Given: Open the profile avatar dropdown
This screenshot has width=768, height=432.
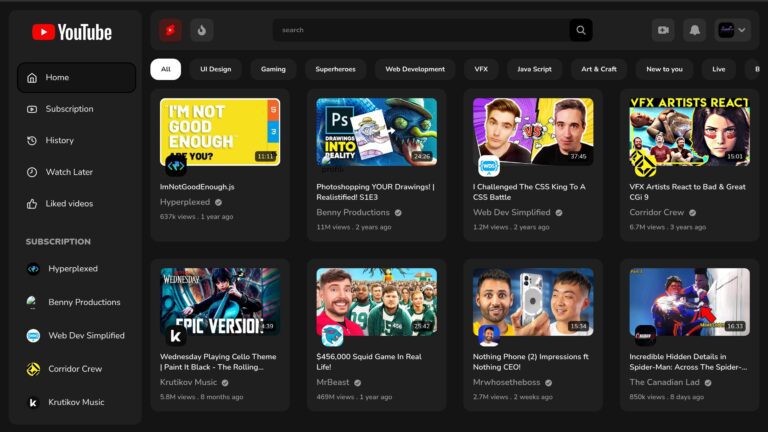Looking at the screenshot, I should click(x=732, y=30).
